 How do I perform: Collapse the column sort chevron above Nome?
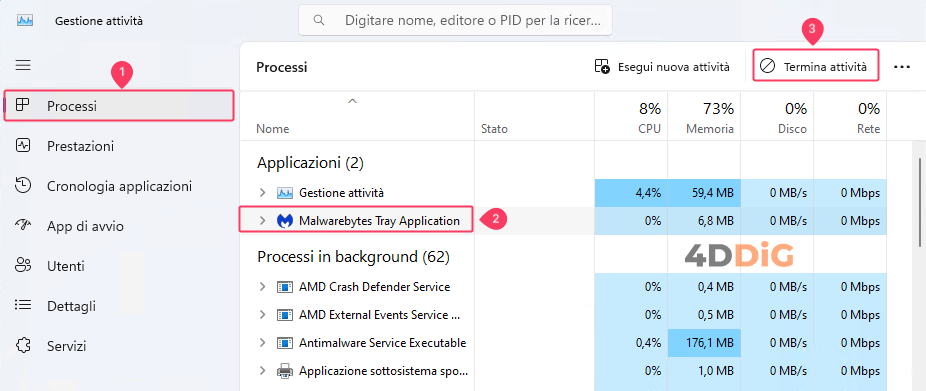pyautogui.click(x=353, y=102)
